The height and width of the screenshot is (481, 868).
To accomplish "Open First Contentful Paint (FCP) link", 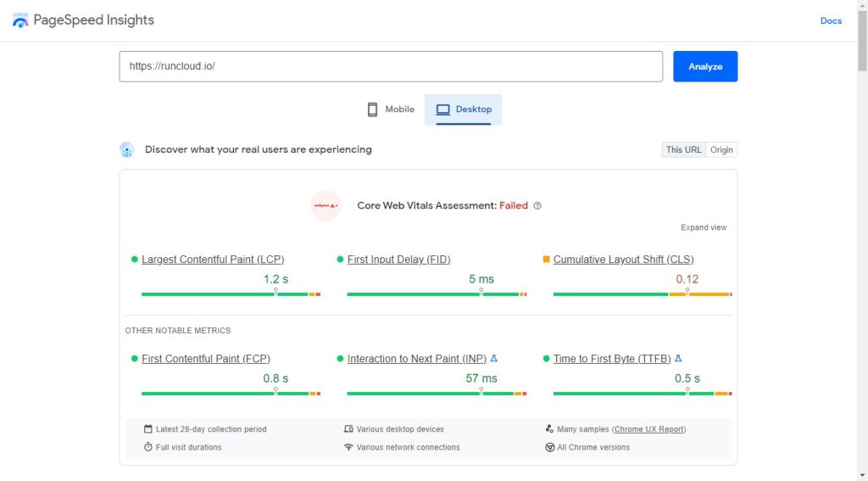I will [206, 359].
